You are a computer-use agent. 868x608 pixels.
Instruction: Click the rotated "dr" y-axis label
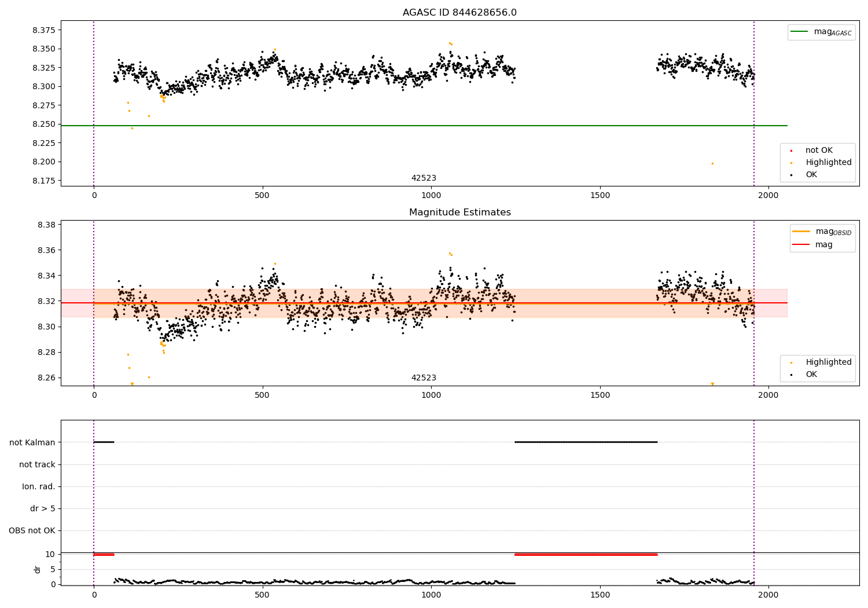coord(38,569)
